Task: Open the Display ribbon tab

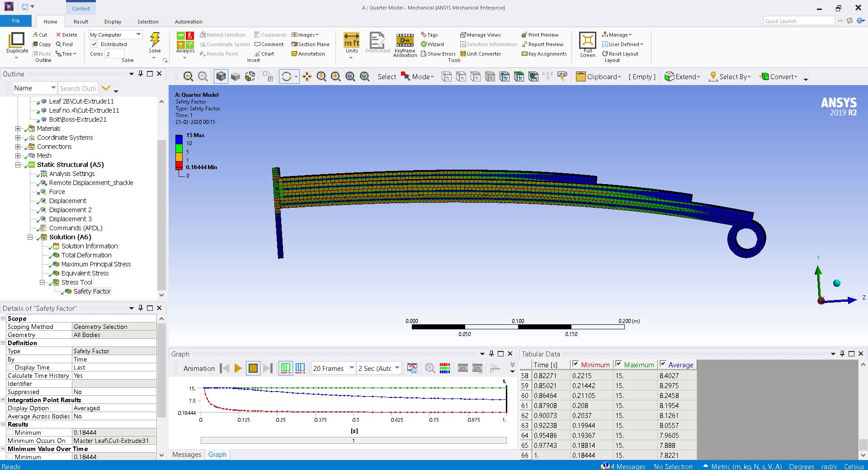Action: (113, 22)
